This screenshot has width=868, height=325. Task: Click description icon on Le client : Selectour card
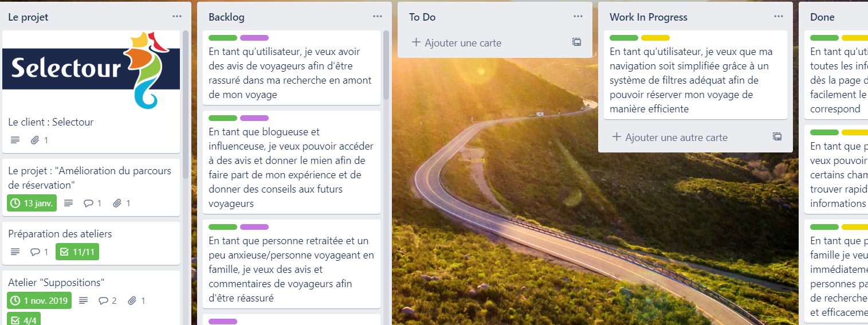click(x=15, y=140)
